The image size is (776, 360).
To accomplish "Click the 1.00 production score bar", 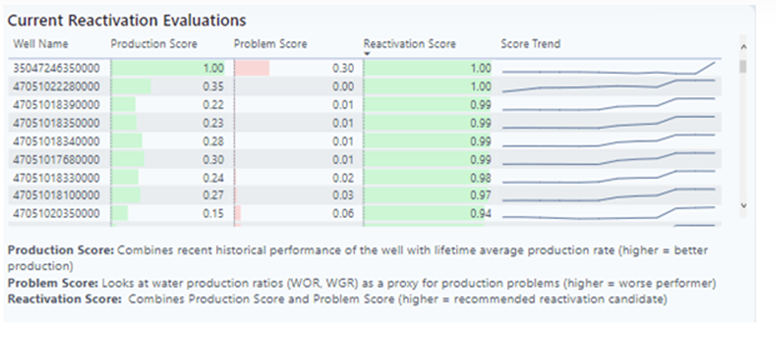I will 168,68.
